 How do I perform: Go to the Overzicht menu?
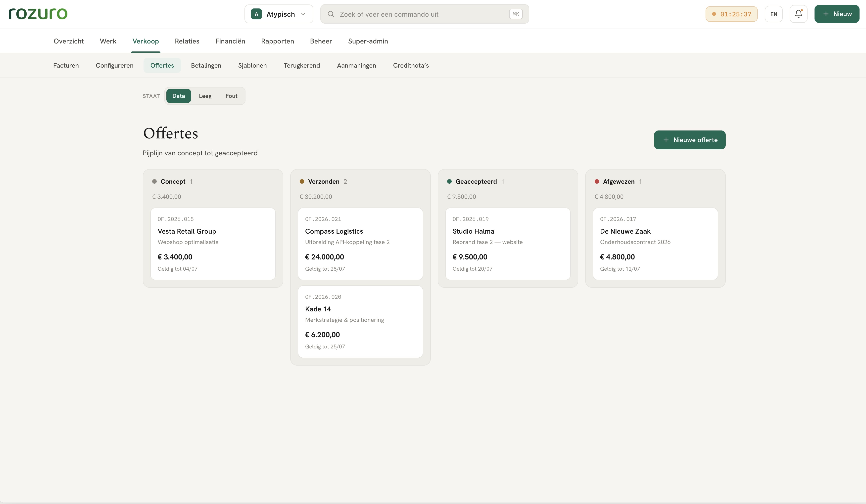[x=69, y=41]
